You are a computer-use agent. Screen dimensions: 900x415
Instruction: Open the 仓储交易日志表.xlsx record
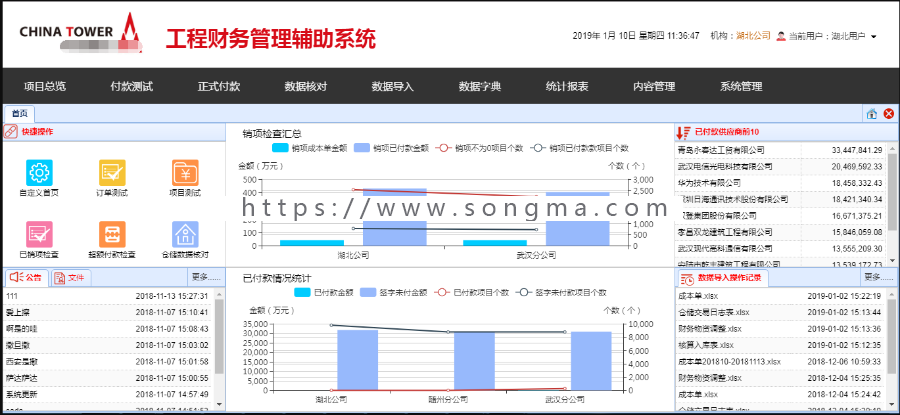[781, 312]
